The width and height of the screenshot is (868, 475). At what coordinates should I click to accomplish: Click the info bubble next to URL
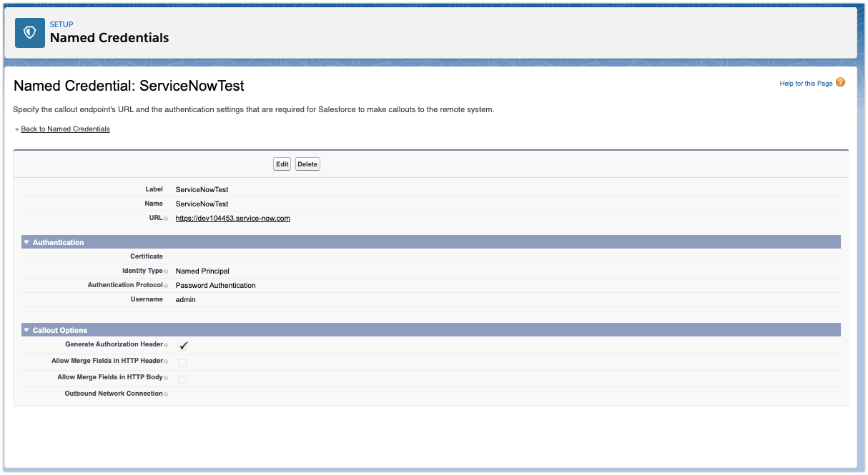tap(167, 218)
